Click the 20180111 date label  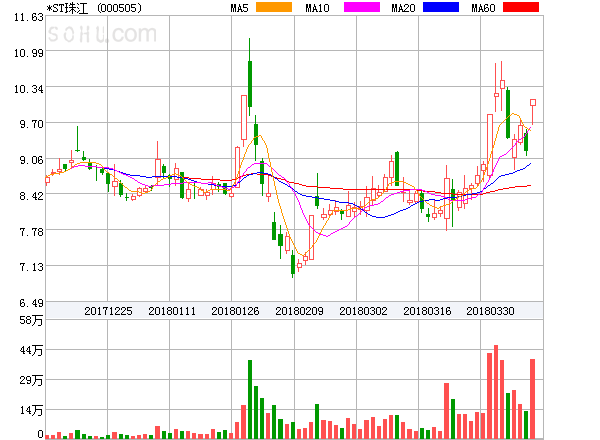pyautogui.click(x=172, y=311)
